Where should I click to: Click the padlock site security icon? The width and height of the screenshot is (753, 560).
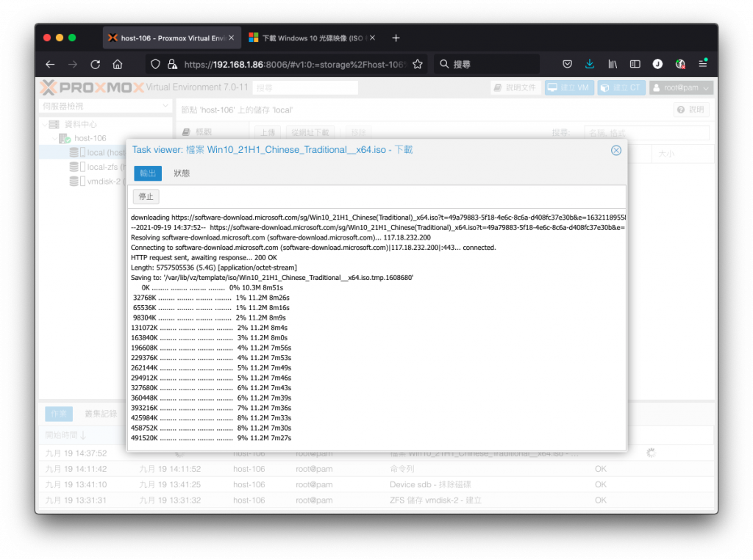(172, 64)
